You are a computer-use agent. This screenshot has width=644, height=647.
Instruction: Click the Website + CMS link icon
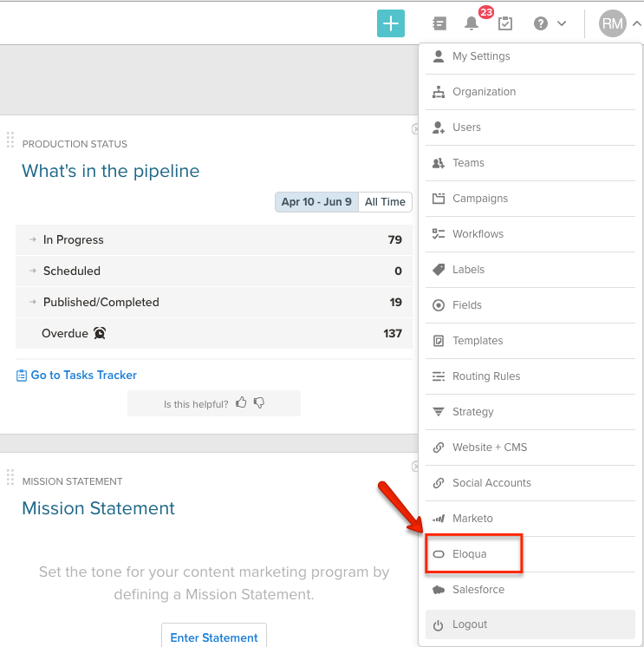(439, 448)
